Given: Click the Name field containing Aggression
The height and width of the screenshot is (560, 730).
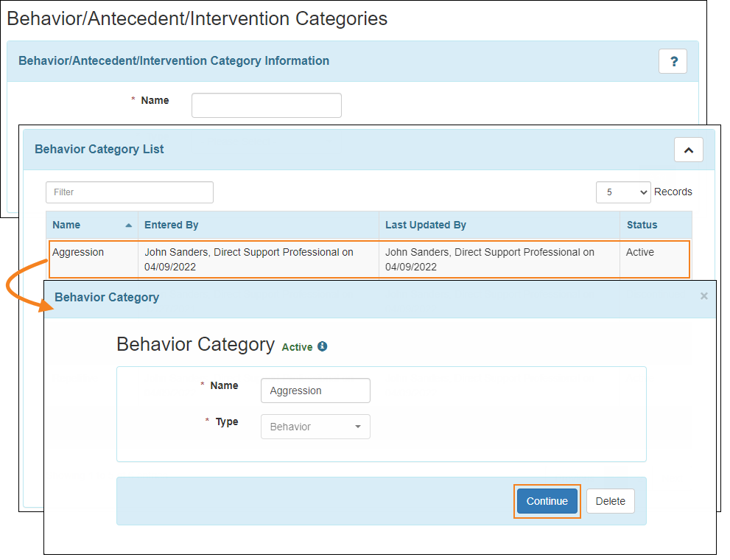Looking at the screenshot, I should 315,390.
